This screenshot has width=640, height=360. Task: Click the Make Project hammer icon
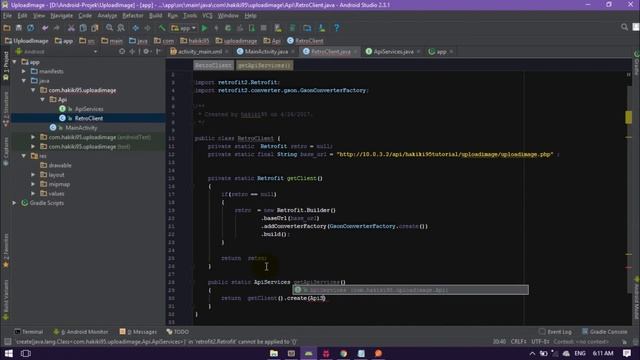pos(162,28)
